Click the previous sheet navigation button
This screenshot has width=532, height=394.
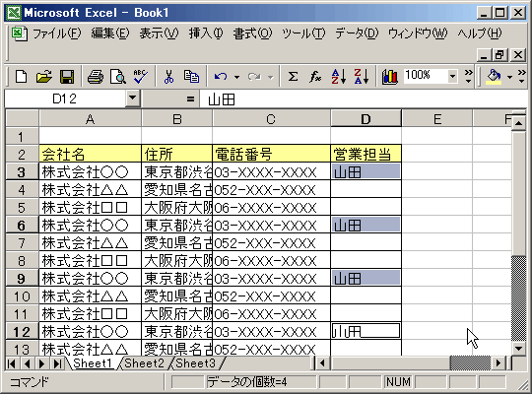pos(27,363)
